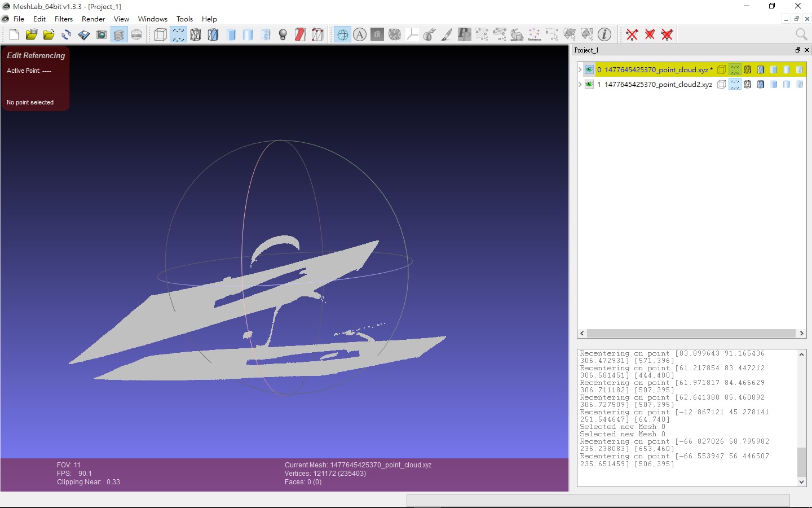Toggle Points render mode in main toolbar
The image size is (812, 508).
178,35
